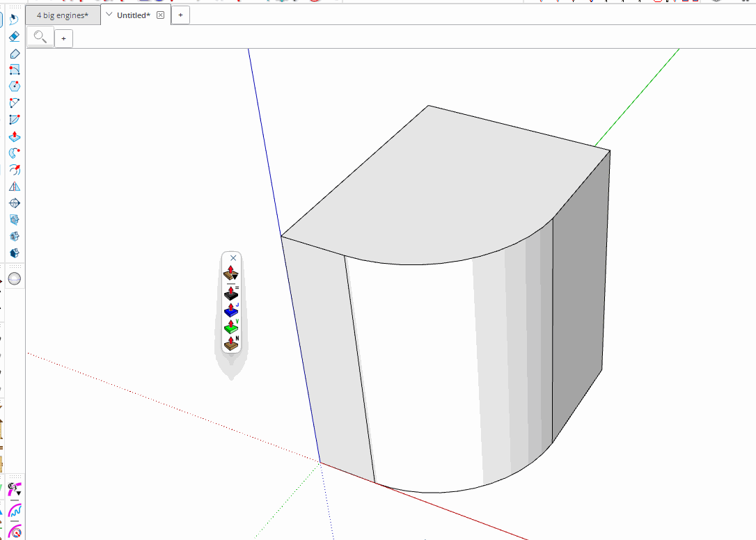
Task: Switch to the "4 big engines*" tab
Action: (63, 15)
